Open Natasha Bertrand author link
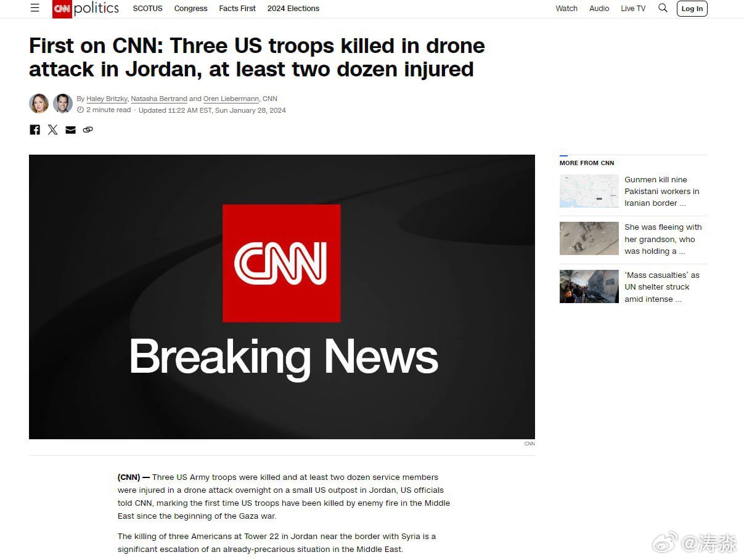 [x=159, y=99]
